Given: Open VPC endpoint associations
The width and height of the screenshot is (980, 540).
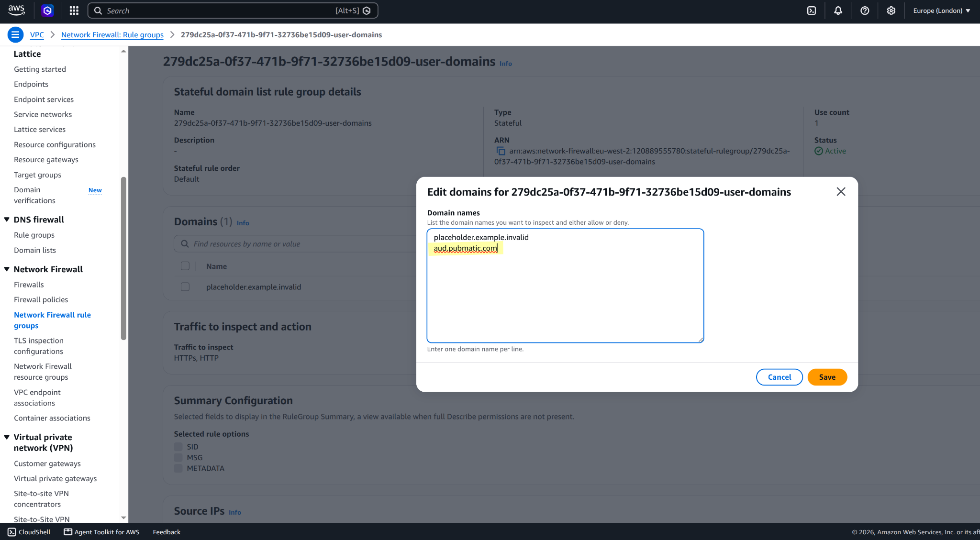Looking at the screenshot, I should tap(37, 397).
